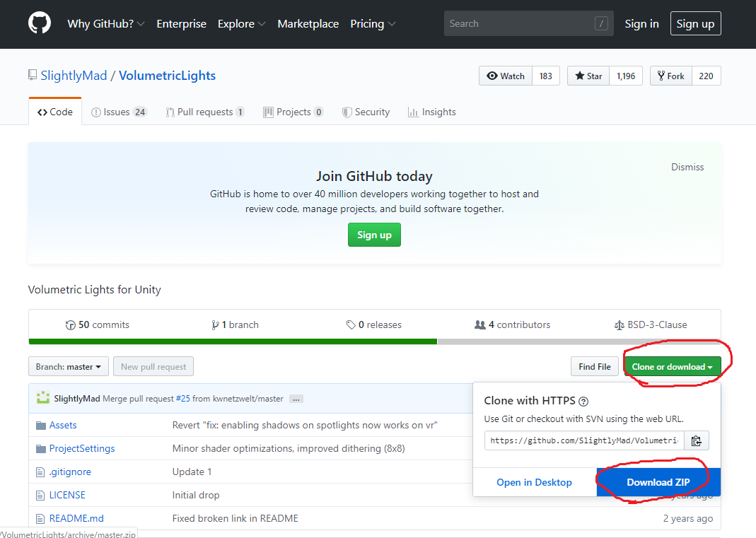The image size is (756, 538).
Task: Open the Marketplace page
Action: point(308,23)
